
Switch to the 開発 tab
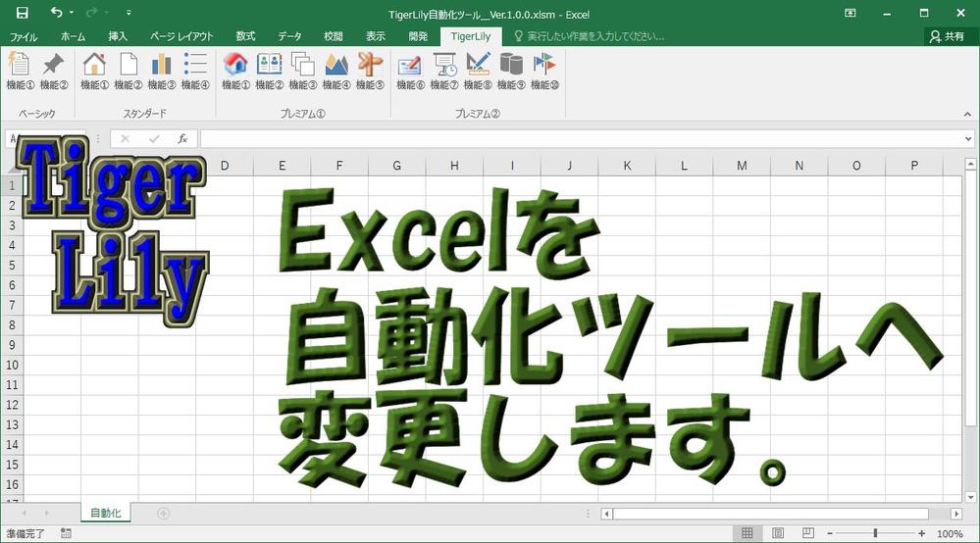[x=418, y=36]
